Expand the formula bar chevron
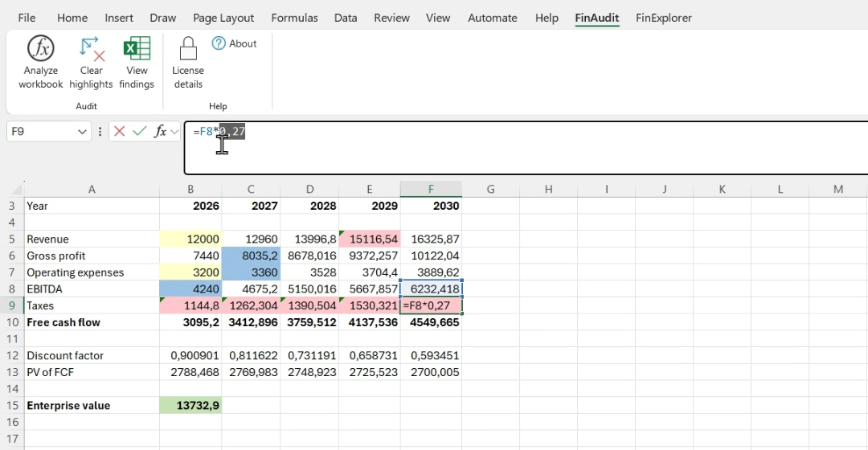 pyautogui.click(x=175, y=132)
